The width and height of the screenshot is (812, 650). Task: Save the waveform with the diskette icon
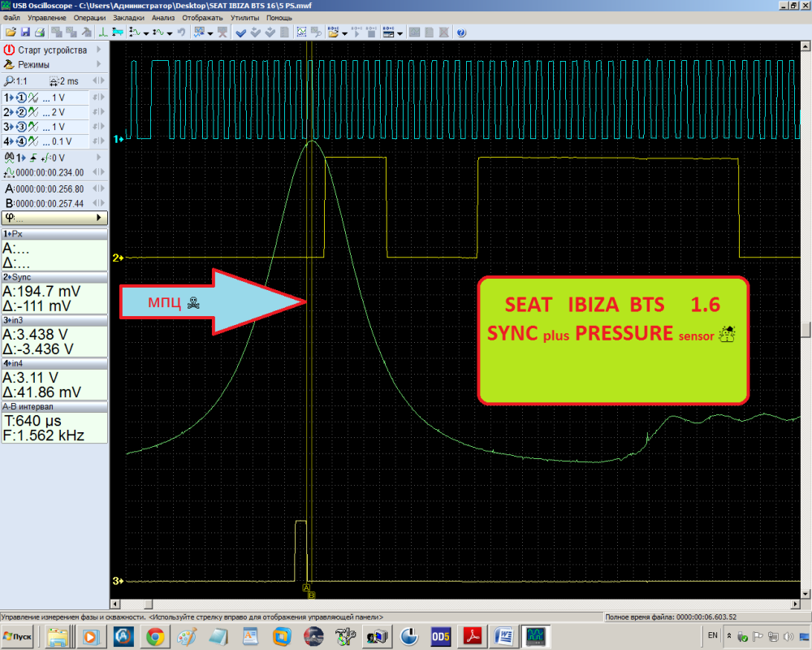(26, 31)
